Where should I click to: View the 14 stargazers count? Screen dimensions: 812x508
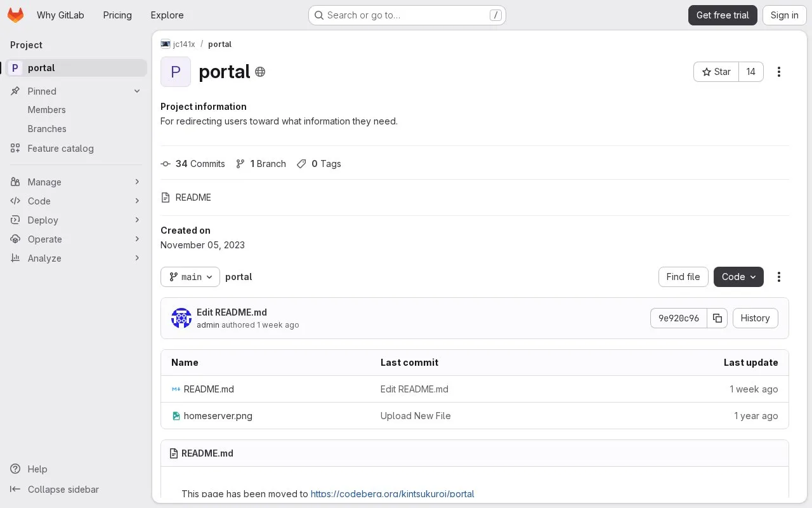[x=751, y=72]
